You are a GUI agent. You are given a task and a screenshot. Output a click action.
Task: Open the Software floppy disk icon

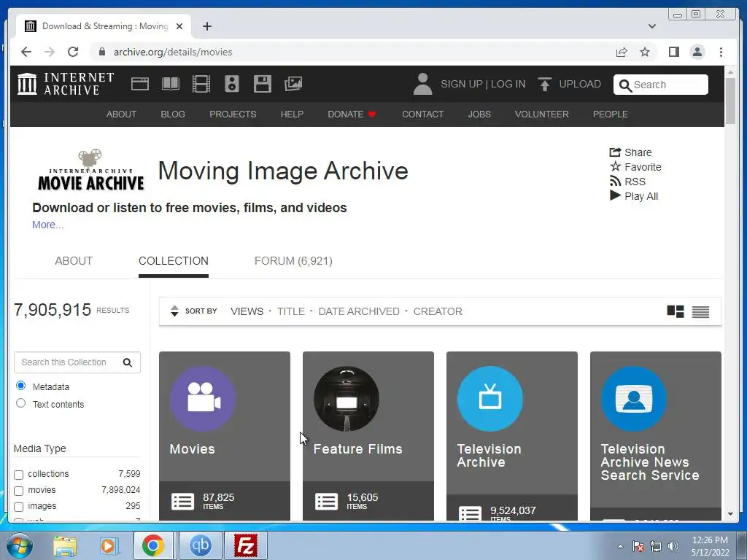pos(263,84)
